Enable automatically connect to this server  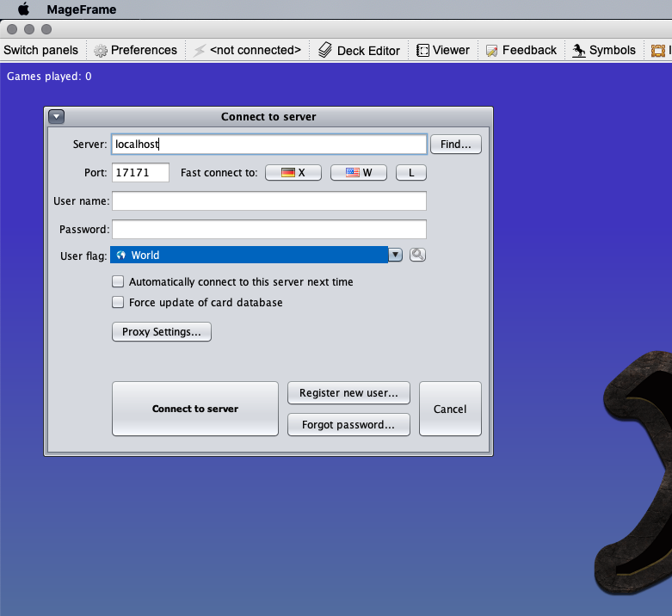(x=118, y=281)
